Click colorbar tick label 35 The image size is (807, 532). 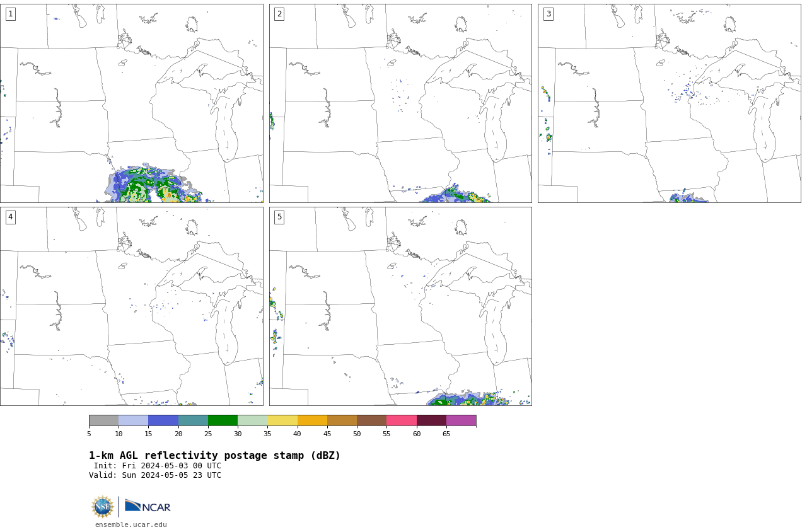pos(267,434)
